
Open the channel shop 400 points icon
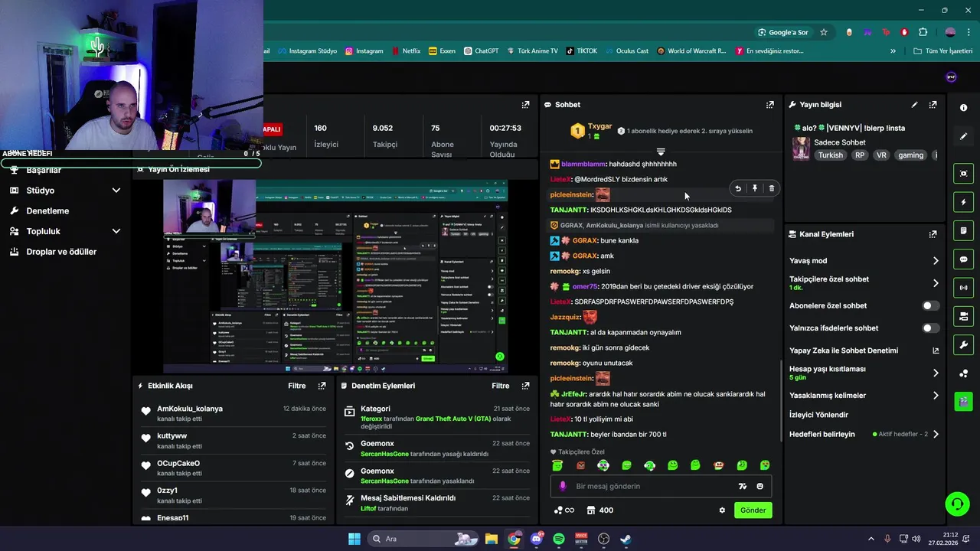600,510
